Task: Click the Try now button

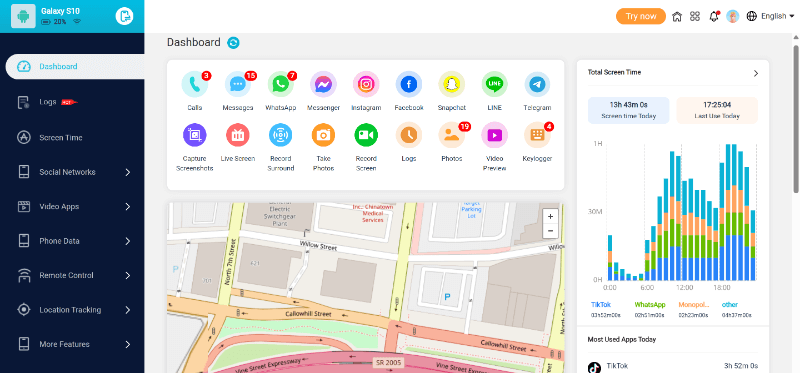Action: [x=641, y=16]
